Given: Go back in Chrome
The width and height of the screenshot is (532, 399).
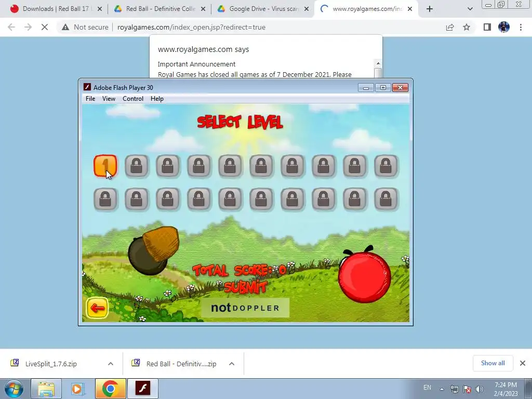Looking at the screenshot, I should [x=11, y=27].
